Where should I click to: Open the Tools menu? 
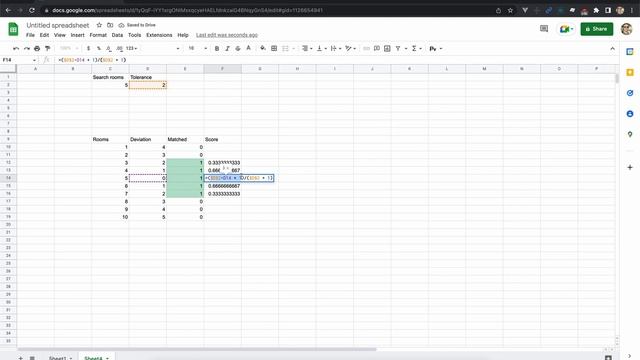click(x=134, y=35)
